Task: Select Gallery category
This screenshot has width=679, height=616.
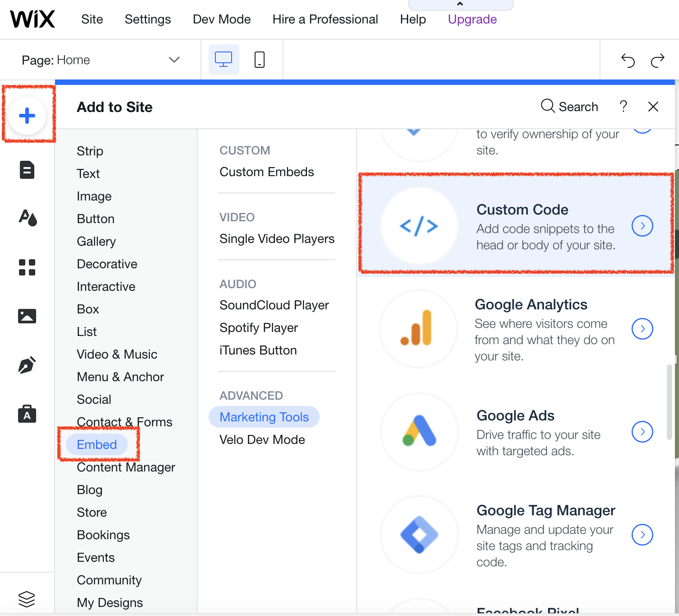Action: (x=96, y=241)
